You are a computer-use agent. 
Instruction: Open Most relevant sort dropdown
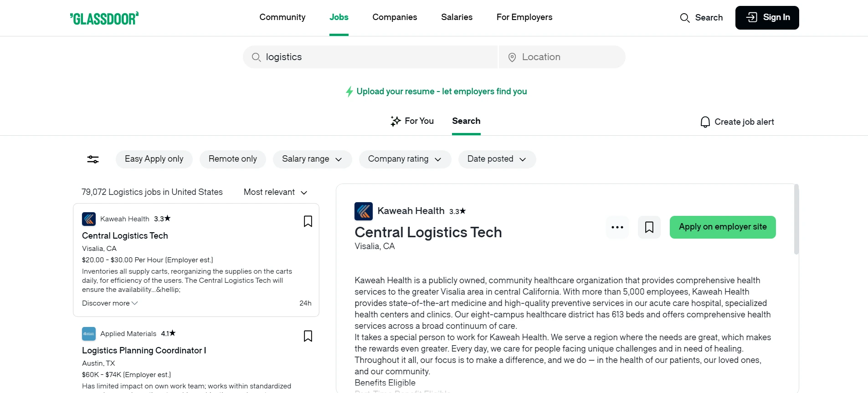pyautogui.click(x=276, y=192)
